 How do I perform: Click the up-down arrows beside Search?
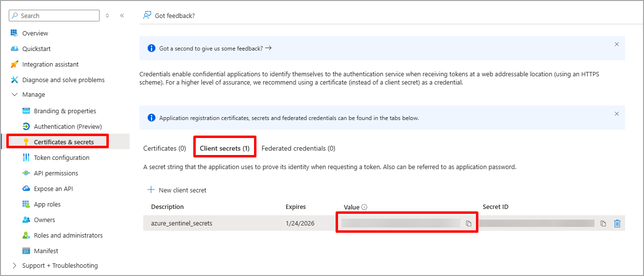coord(107,16)
